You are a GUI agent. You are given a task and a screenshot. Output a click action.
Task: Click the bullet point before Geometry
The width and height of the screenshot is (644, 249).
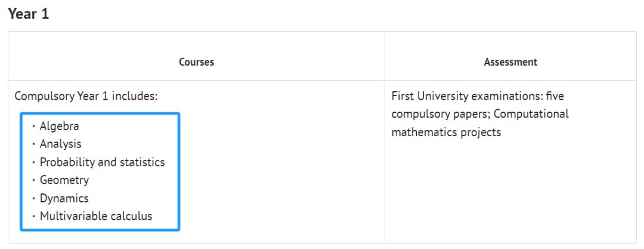(x=33, y=181)
